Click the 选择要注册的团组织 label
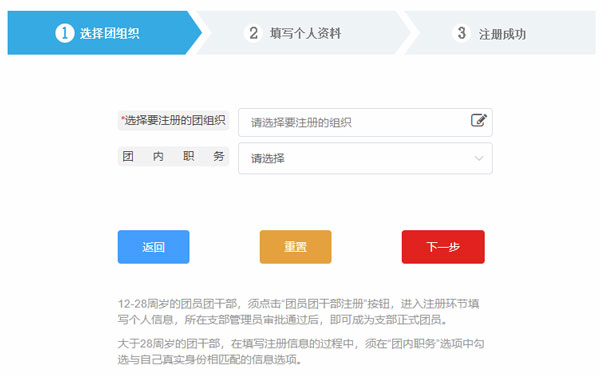The height and width of the screenshot is (375, 600). (x=173, y=121)
